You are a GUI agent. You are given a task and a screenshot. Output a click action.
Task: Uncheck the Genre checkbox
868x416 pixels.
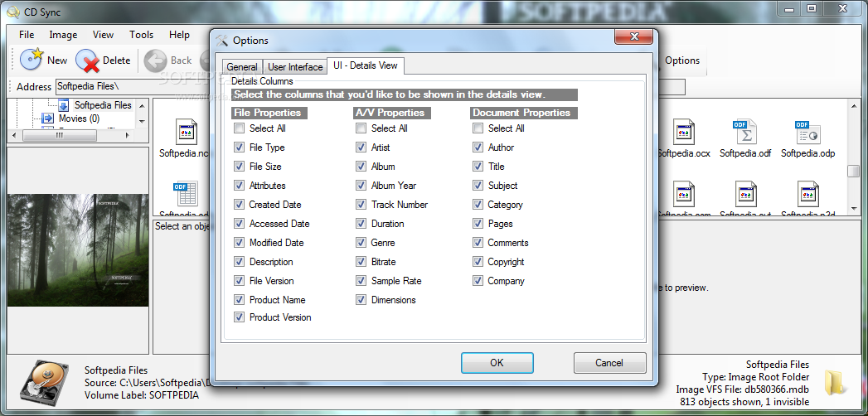click(x=361, y=243)
